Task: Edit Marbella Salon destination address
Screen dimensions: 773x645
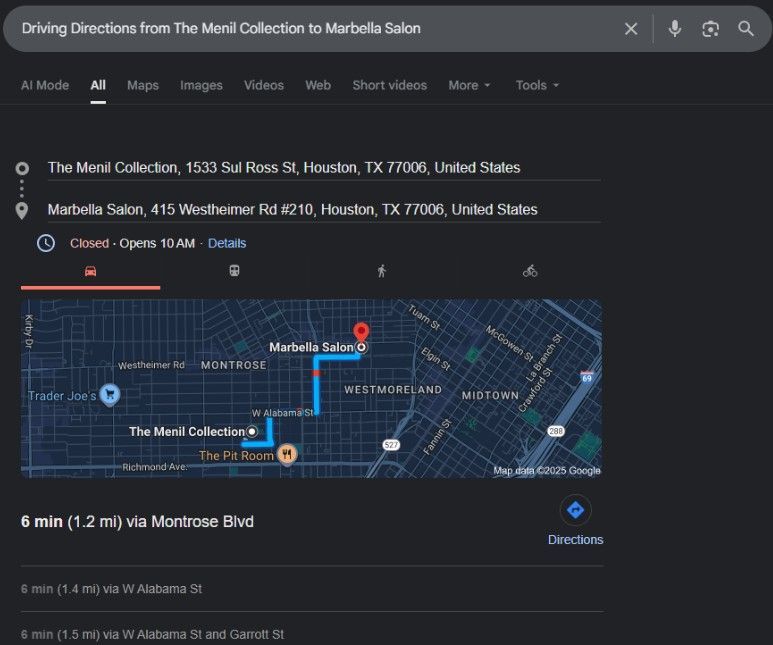Action: [x=324, y=210]
